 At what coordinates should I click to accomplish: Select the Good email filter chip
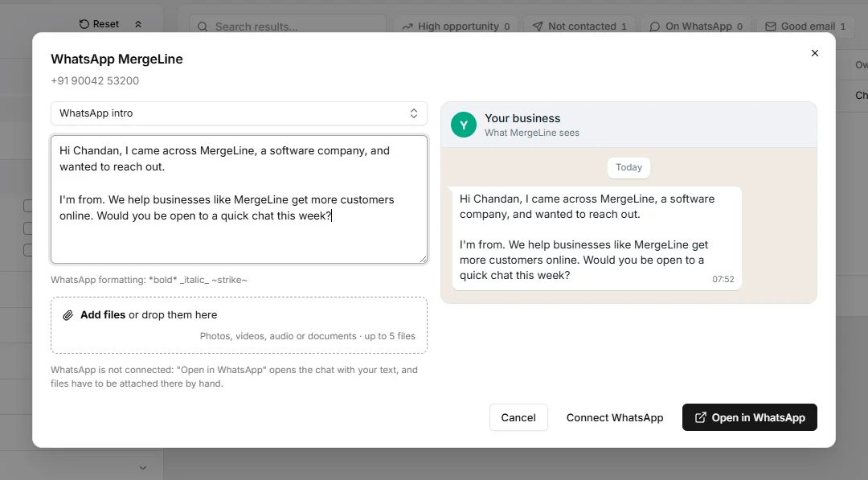[x=805, y=27]
